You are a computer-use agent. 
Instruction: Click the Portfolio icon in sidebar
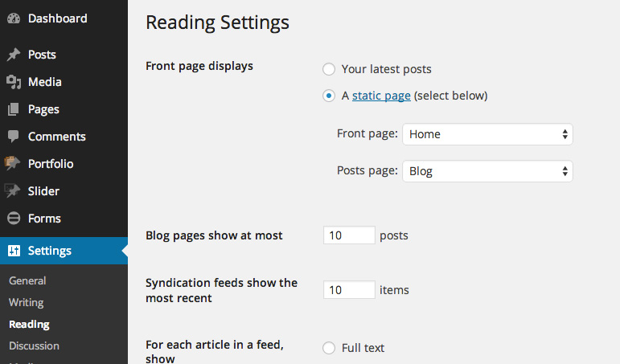(x=12, y=163)
